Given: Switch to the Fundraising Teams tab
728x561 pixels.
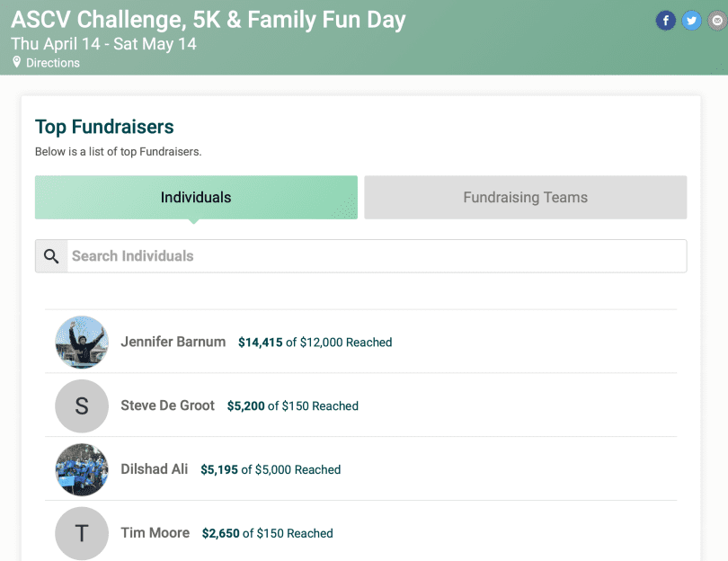Looking at the screenshot, I should tap(526, 198).
